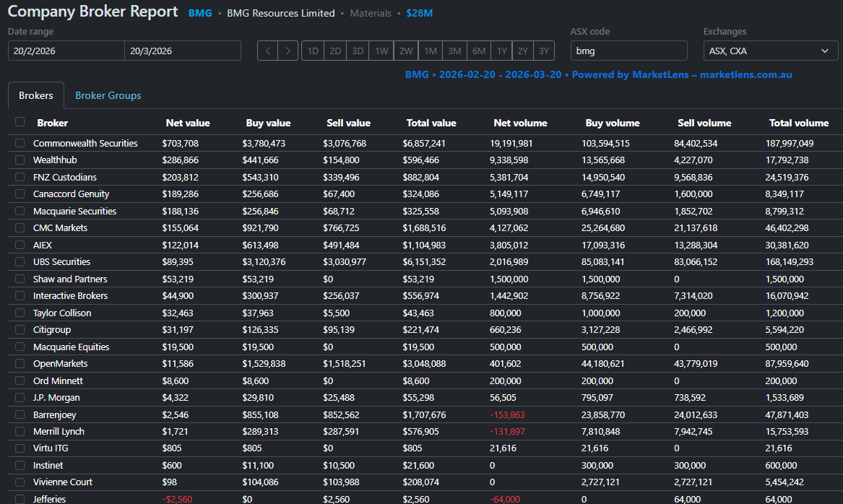Check the Citigroup row checkbox
Screen dimensions: 843x504
click(20, 329)
